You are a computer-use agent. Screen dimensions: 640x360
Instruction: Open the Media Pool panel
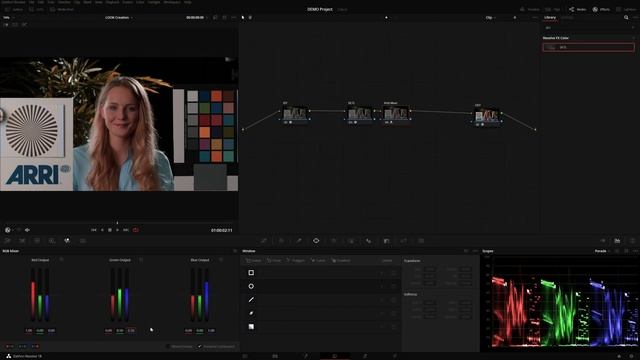tap(62, 9)
